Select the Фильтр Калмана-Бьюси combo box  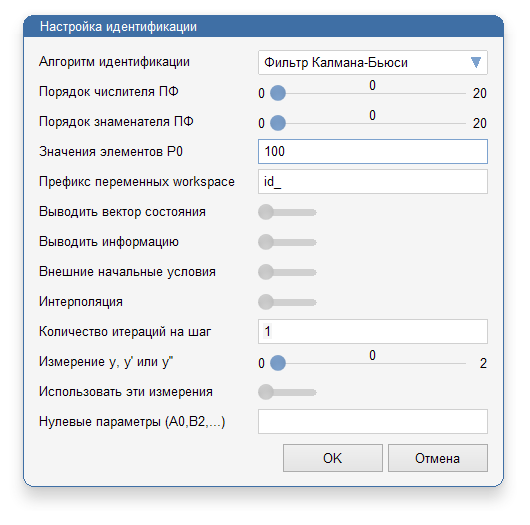pyautogui.click(x=372, y=63)
